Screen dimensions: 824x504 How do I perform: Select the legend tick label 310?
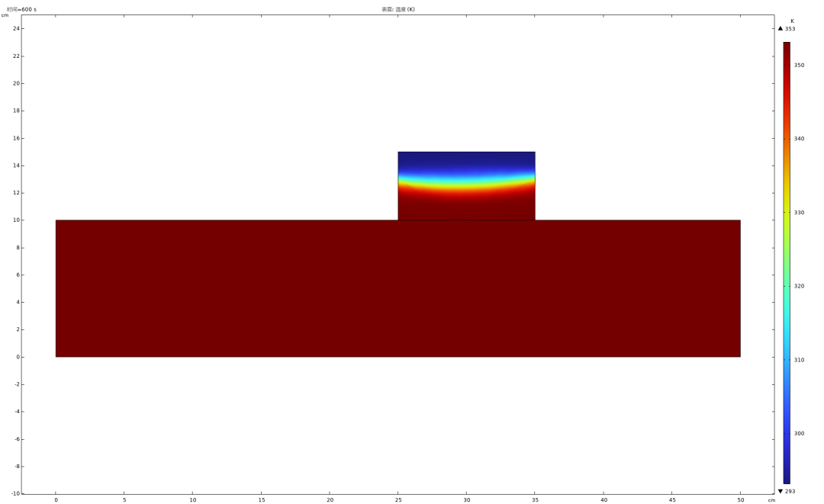tap(799, 360)
